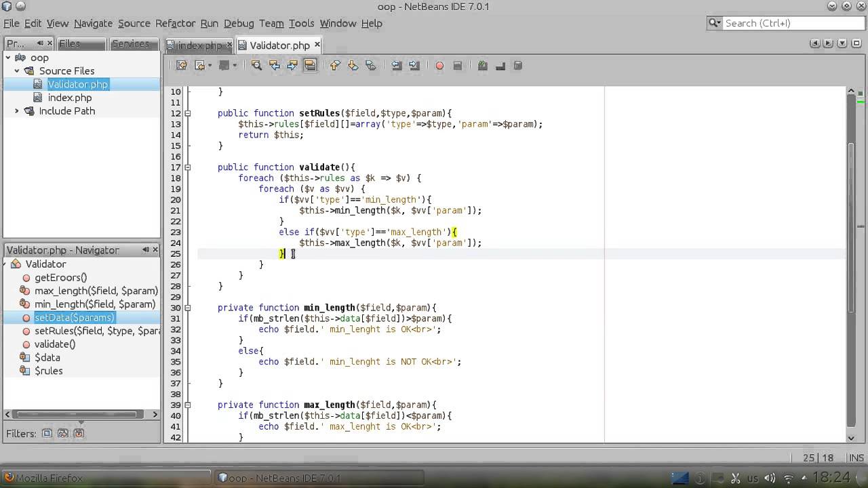The image size is (868, 488).
Task: Fold min_length function at line 30
Action: 188,308
